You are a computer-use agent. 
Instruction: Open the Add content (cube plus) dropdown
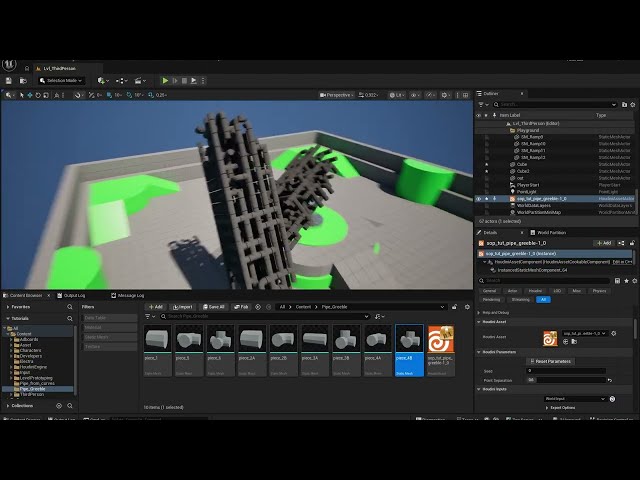pyautogui.click(x=103, y=81)
